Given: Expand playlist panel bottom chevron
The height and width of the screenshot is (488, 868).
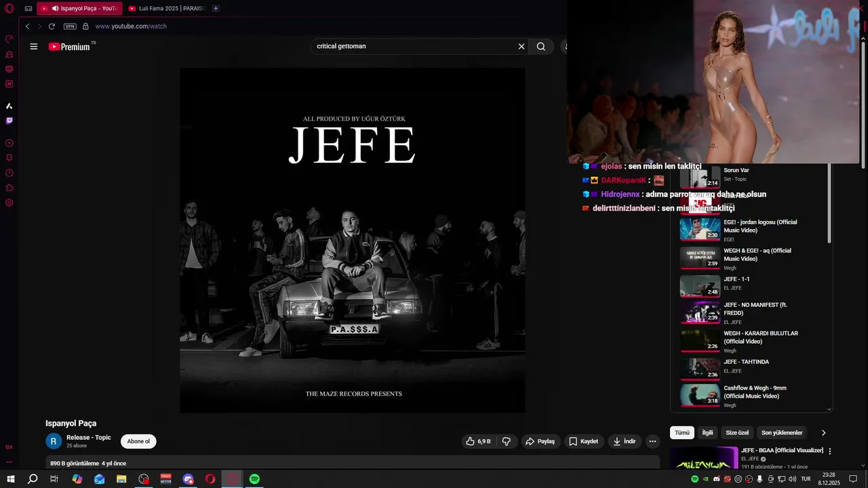Looking at the screenshot, I should [x=829, y=409].
